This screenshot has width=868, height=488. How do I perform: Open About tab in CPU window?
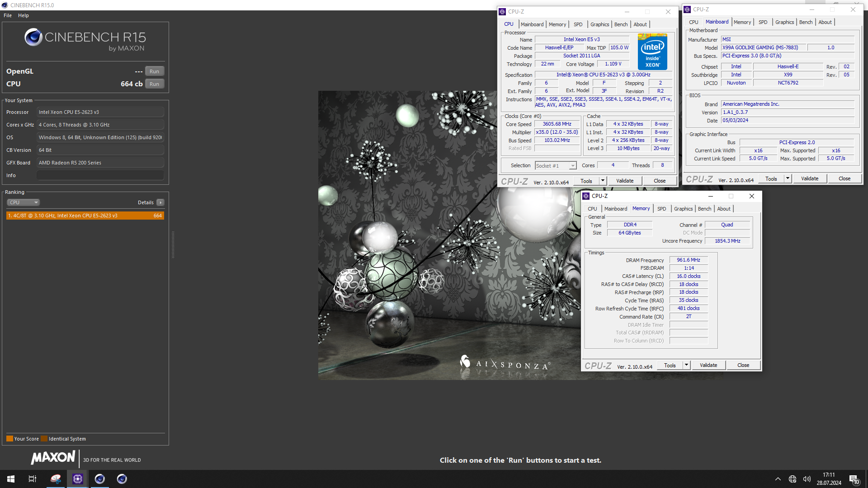coord(640,24)
